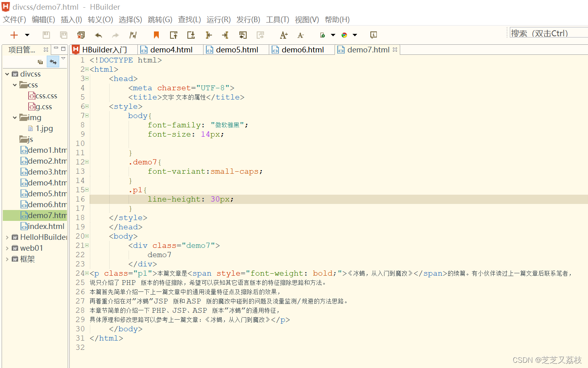
Task: Click the Save floppy disk icon
Action: pos(46,35)
